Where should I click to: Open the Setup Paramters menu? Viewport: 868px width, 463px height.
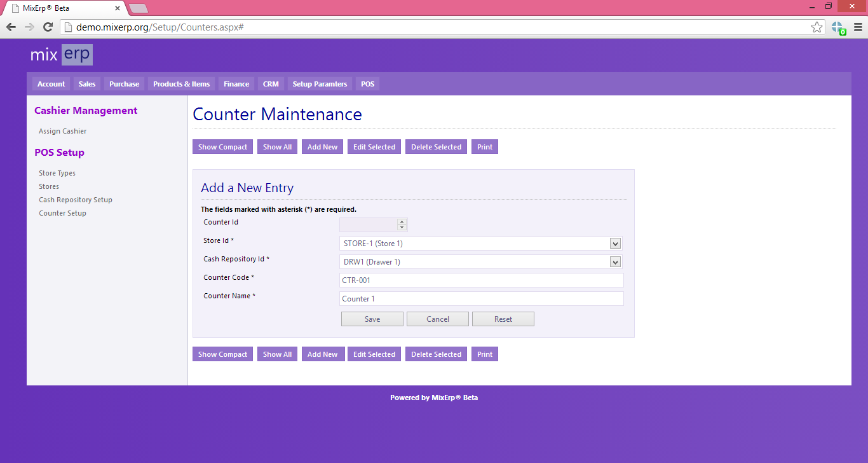tap(320, 83)
